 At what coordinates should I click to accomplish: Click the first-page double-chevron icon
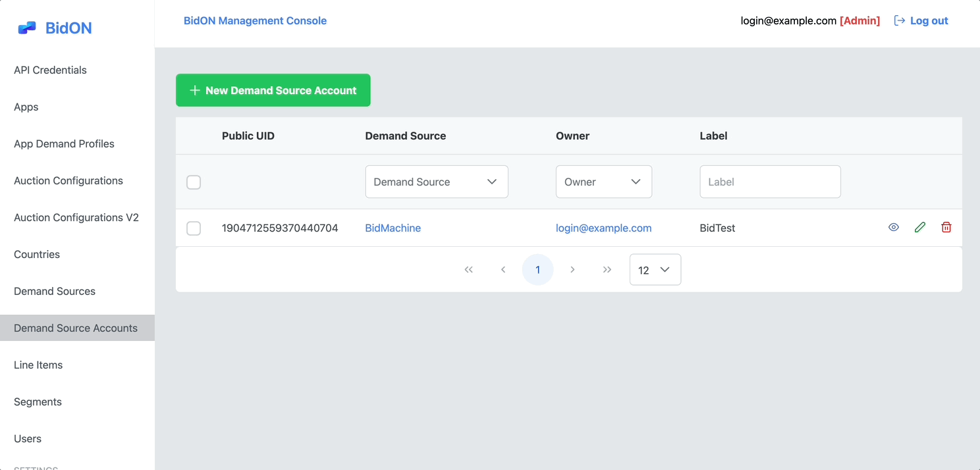click(x=469, y=269)
